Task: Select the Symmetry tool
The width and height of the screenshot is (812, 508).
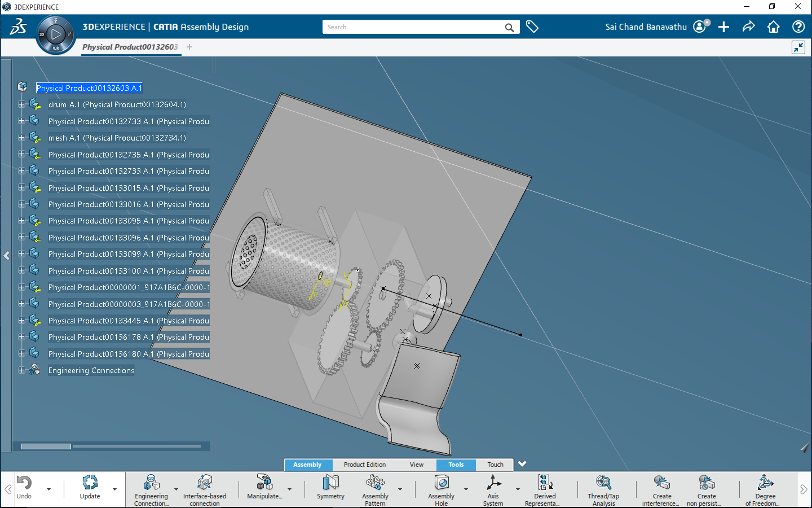Action: (x=330, y=487)
